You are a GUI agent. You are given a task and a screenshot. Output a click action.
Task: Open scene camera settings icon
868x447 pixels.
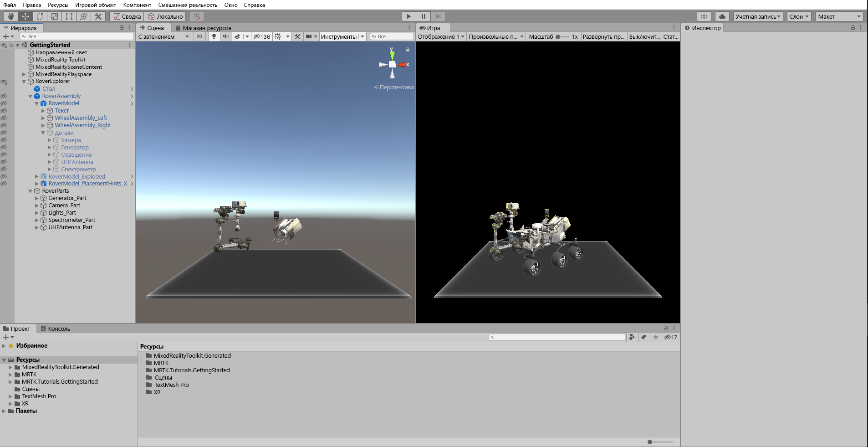(309, 36)
